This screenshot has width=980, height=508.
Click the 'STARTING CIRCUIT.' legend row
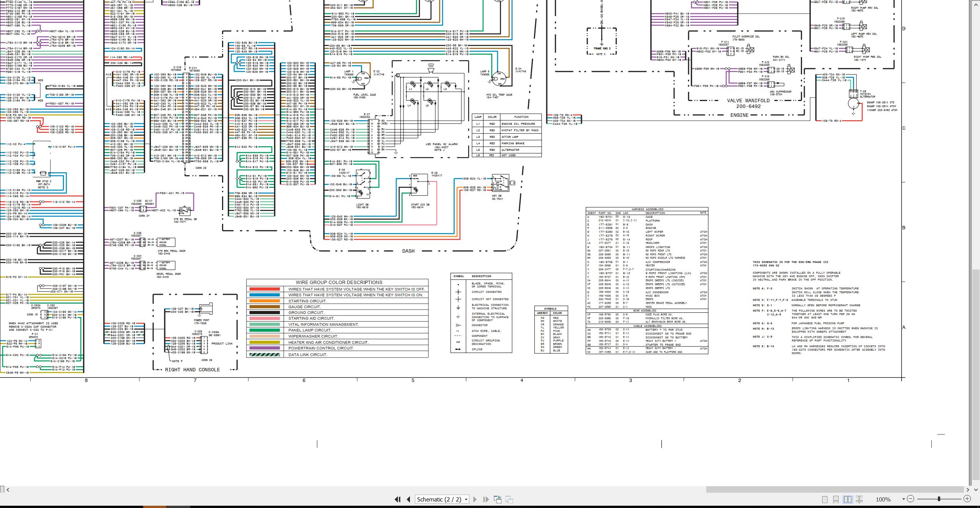point(337,301)
